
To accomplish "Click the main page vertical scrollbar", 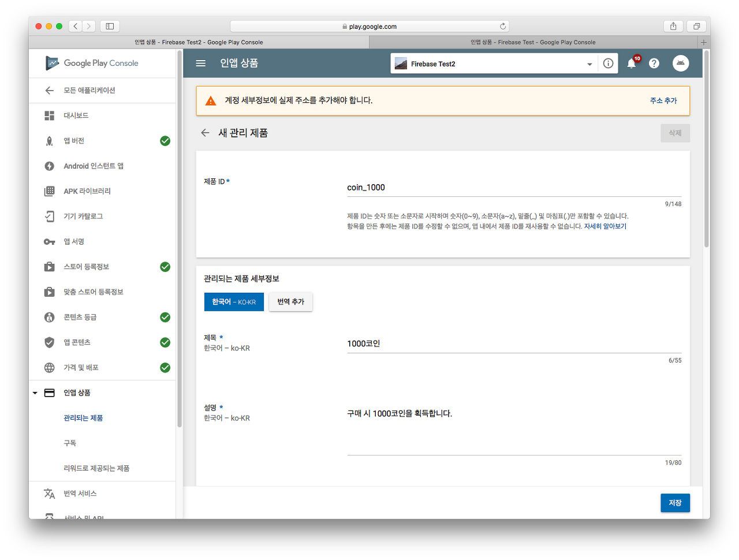I will [x=706, y=149].
